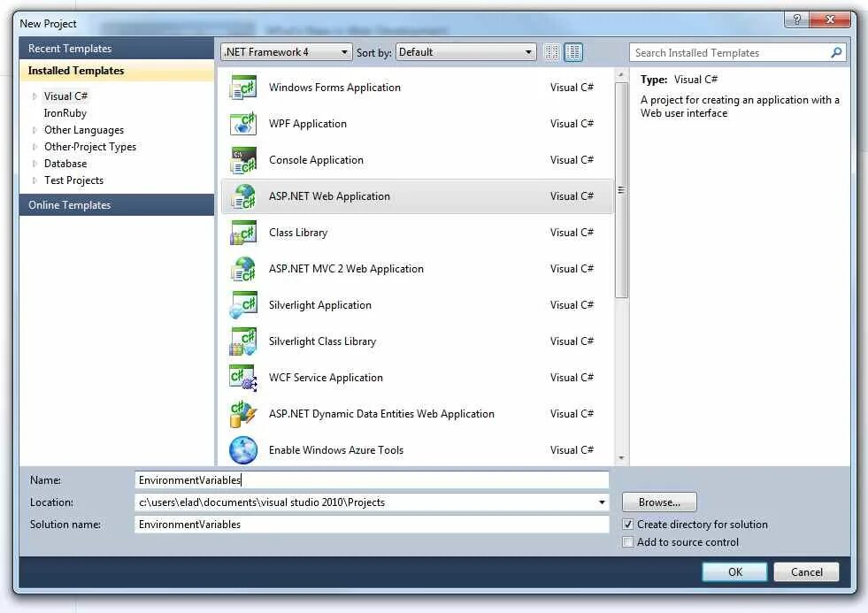868x613 pixels.
Task: Select Database label in templates tree
Action: [65, 164]
